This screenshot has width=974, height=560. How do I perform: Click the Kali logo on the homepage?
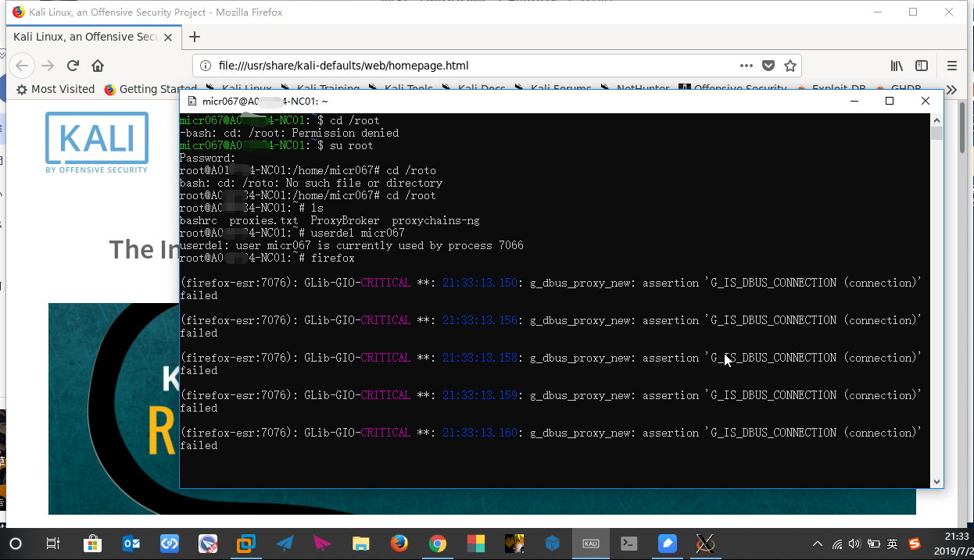[x=97, y=142]
